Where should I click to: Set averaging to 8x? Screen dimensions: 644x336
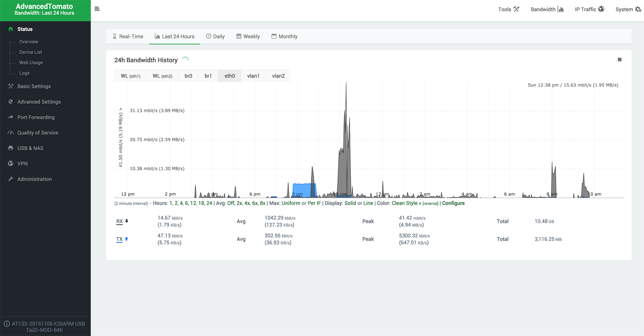263,203
